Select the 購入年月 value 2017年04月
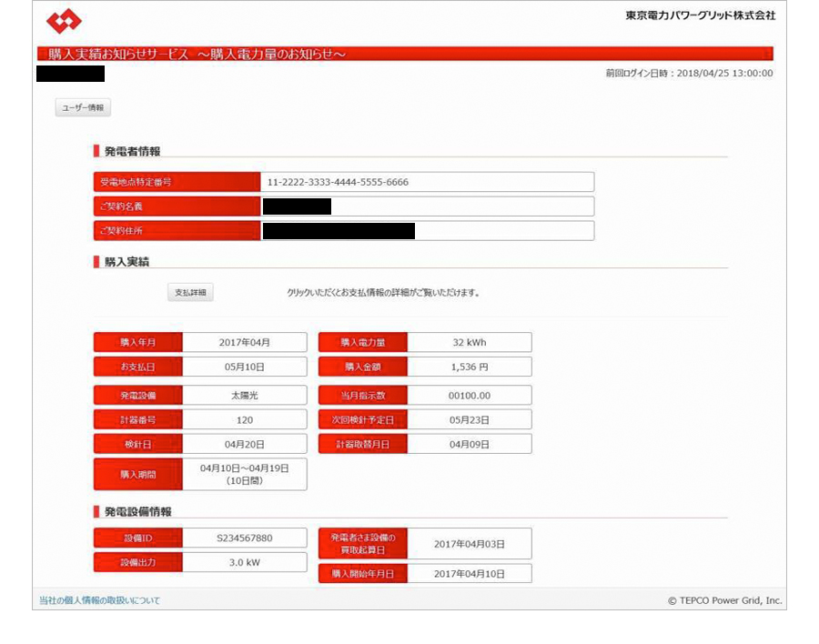 click(x=244, y=343)
